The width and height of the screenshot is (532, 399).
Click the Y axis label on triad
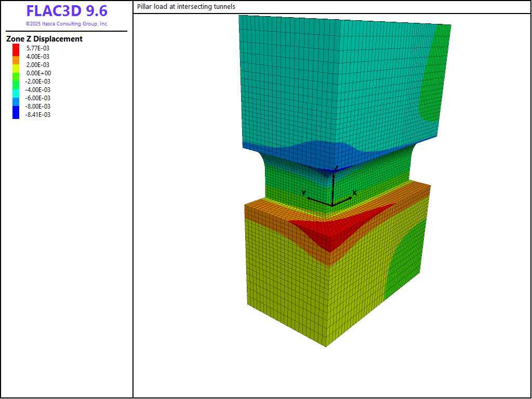coord(303,193)
